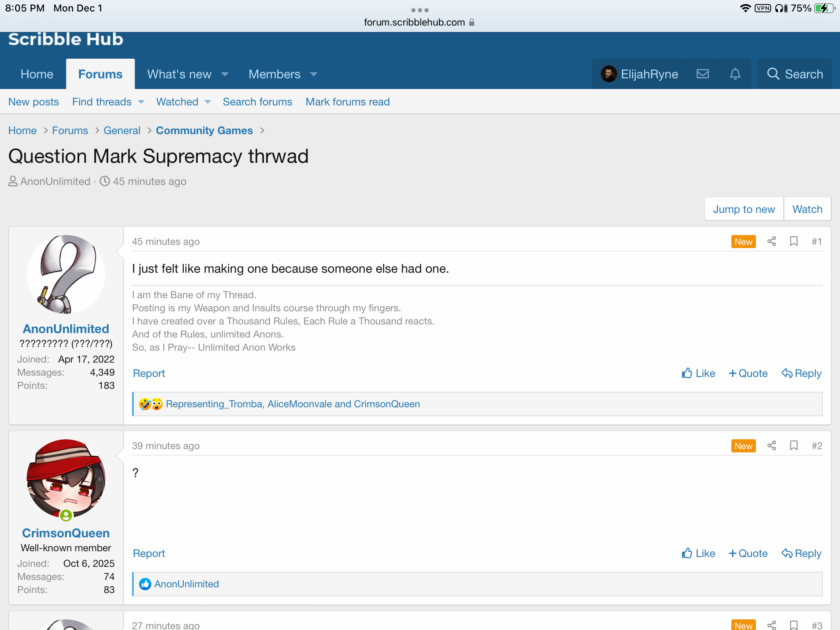The height and width of the screenshot is (630, 840).
Task: Like AnonUnlimited's first post
Action: click(698, 373)
